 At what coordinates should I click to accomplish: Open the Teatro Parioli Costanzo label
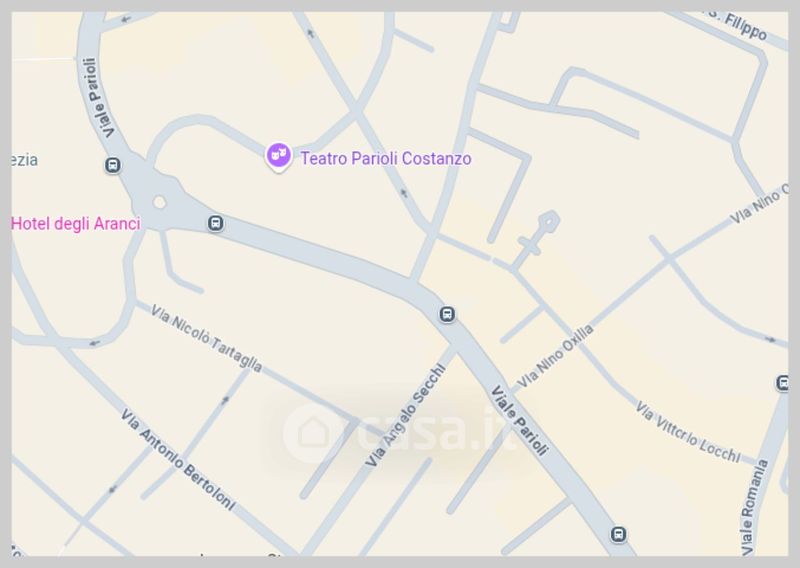coord(386,158)
